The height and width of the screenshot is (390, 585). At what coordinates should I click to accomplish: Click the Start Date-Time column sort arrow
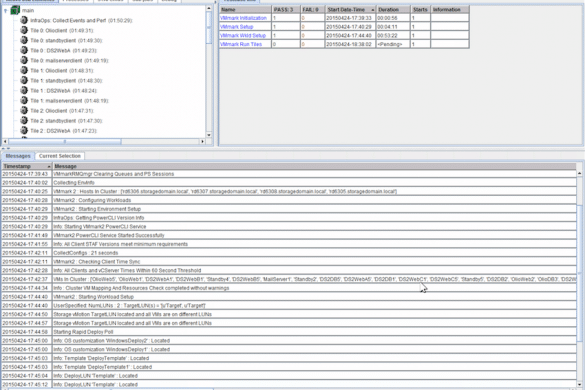373,10
